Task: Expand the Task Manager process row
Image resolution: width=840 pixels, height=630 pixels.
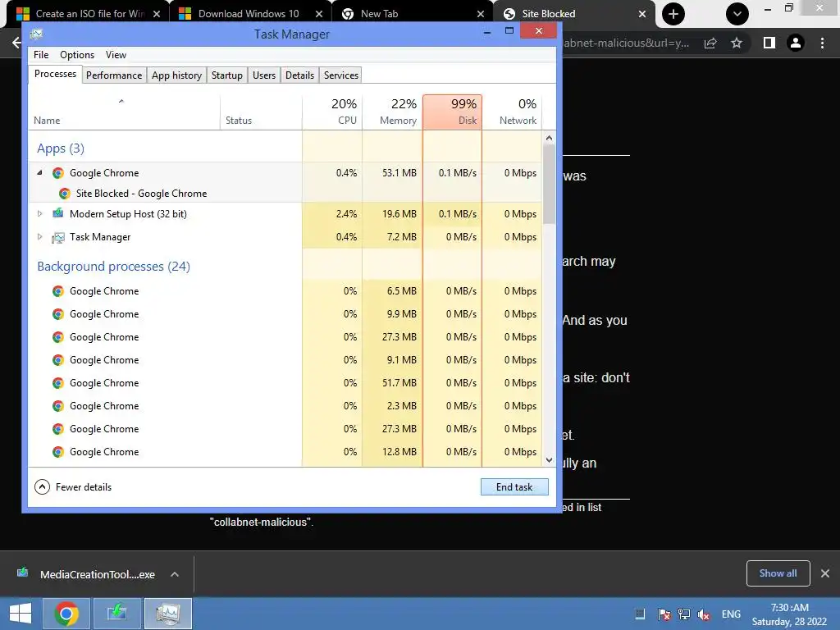Action: point(39,237)
